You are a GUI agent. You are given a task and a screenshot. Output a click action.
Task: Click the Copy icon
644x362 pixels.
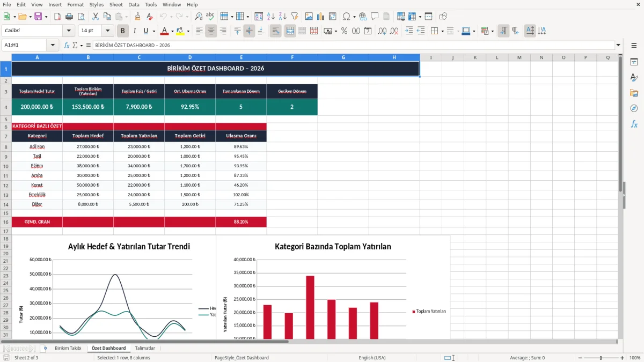coord(107,17)
